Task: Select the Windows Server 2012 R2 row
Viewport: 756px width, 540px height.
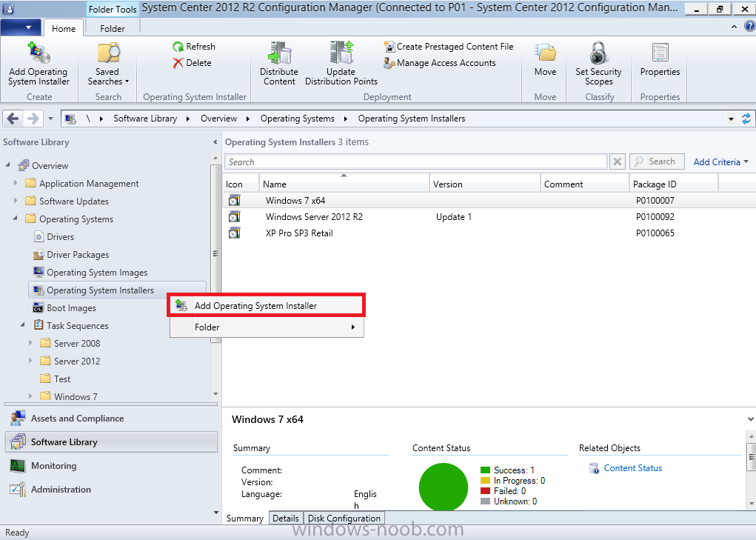Action: 489,217
